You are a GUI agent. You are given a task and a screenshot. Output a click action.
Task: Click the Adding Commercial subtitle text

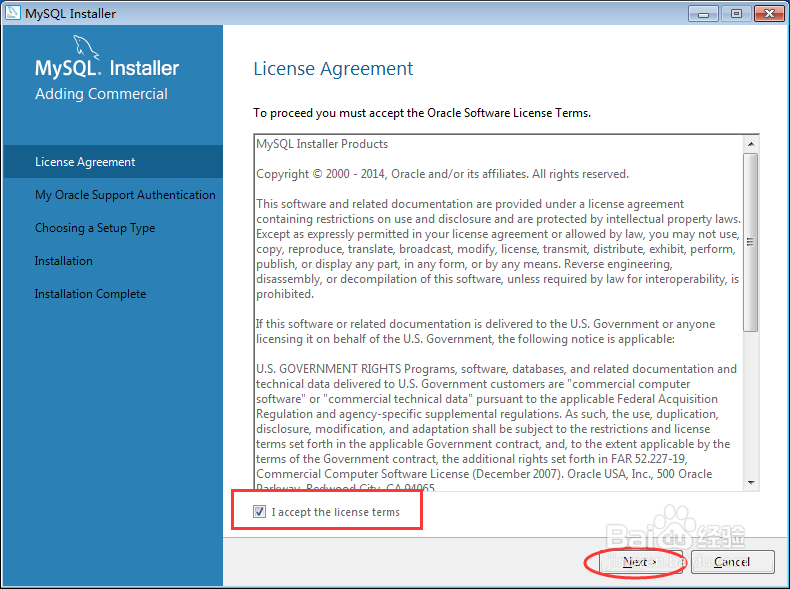click(101, 94)
